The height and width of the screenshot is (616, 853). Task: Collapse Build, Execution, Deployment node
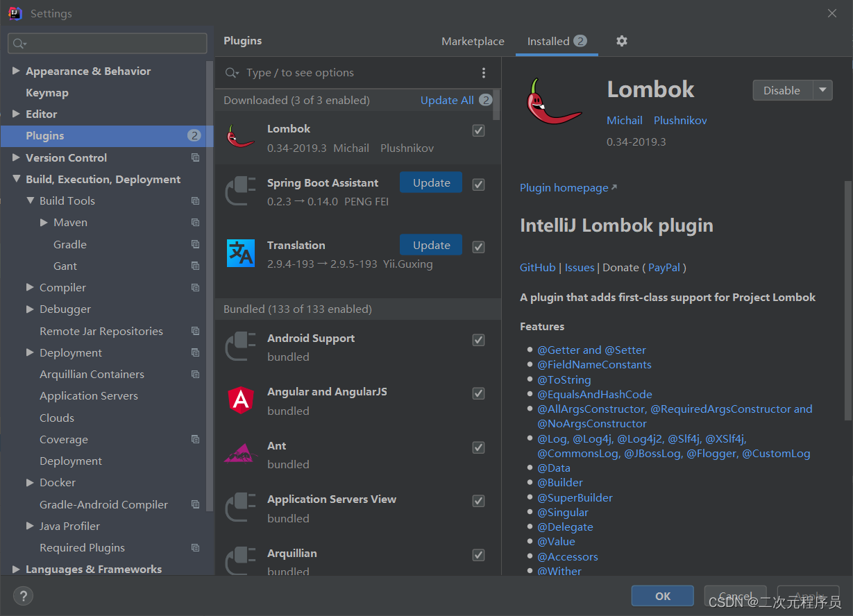point(16,179)
